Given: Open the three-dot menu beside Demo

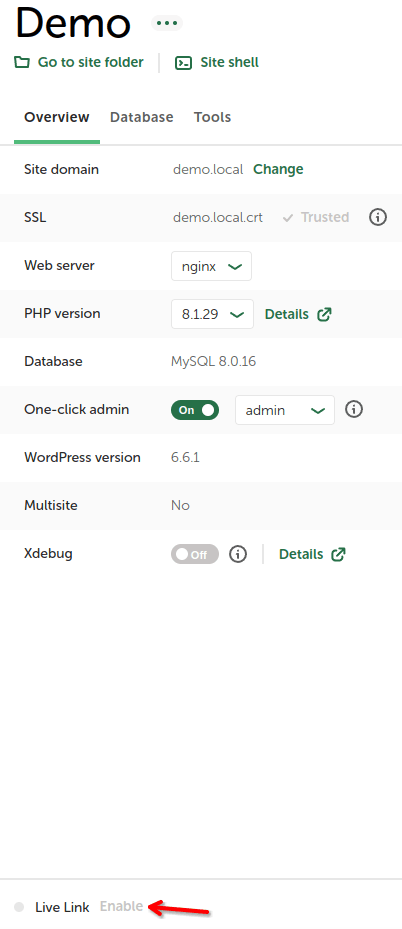Looking at the screenshot, I should tap(167, 23).
